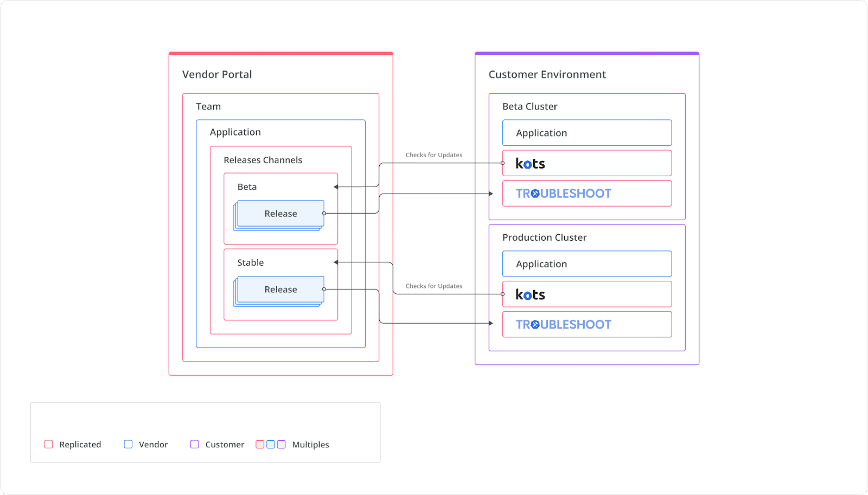
Task: Click the Application box in Beta Cluster
Action: point(586,132)
